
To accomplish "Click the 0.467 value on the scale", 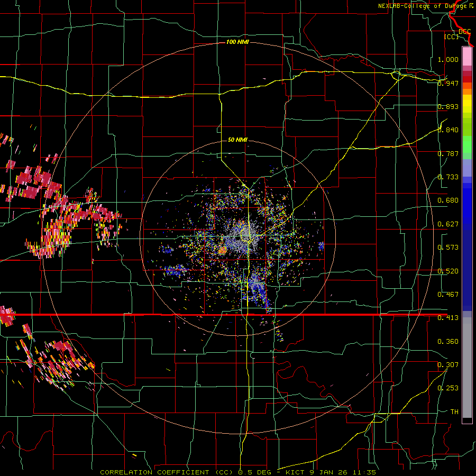I will click(x=448, y=295).
